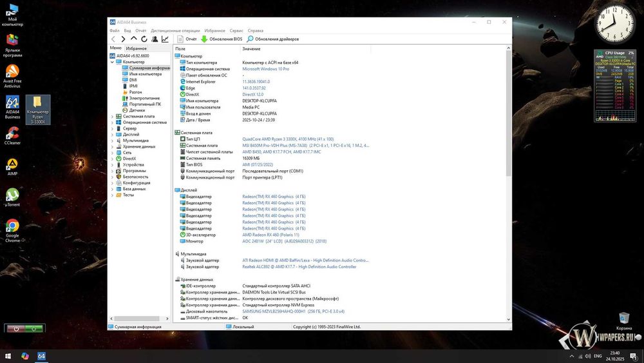This screenshot has width=644, height=363.
Task: Open the AMD Radeon RX 460 (Polaris 11) link
Action: click(270, 235)
